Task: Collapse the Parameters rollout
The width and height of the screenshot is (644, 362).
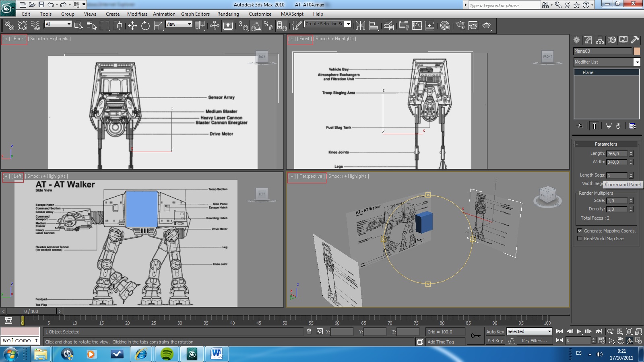Action: tap(605, 144)
